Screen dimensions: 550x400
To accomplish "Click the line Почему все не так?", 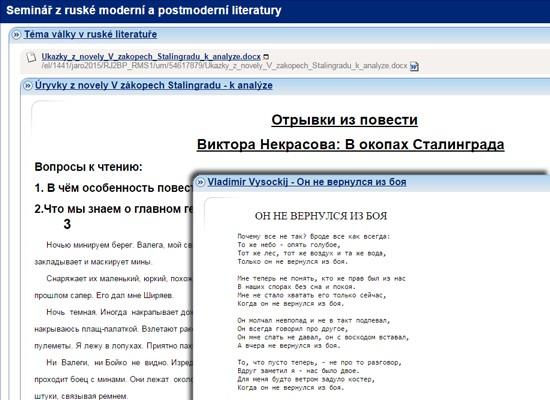I will coord(314,236).
